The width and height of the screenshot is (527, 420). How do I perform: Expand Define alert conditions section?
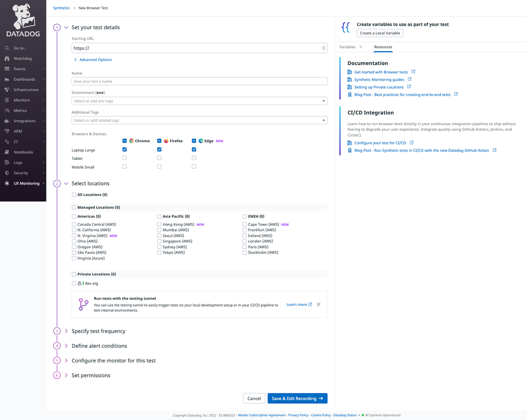(x=66, y=346)
